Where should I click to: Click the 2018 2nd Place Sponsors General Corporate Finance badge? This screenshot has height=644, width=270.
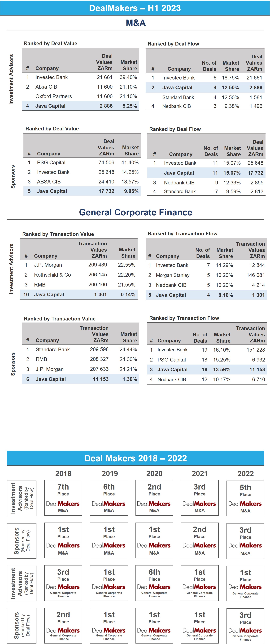tap(63, 625)
